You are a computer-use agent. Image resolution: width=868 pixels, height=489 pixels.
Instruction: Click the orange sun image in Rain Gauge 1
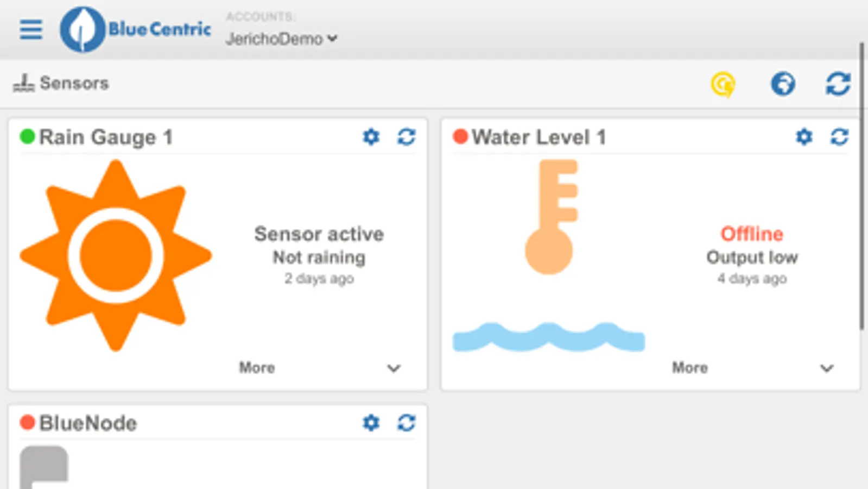coord(116,255)
